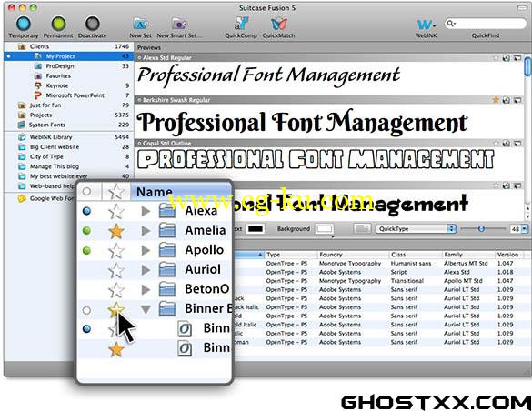This screenshot has height=411, width=532.
Task: Click the magnifier icon in QuickFind field
Action: pyautogui.click(x=450, y=24)
